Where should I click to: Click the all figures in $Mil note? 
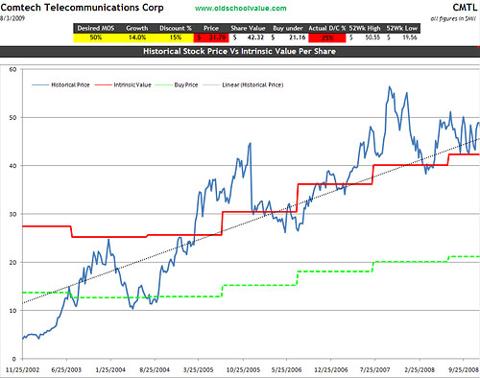(454, 19)
